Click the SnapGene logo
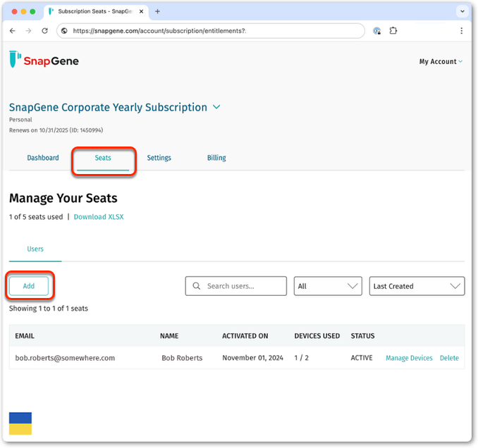Screen dimensions: 478x448 [44, 59]
